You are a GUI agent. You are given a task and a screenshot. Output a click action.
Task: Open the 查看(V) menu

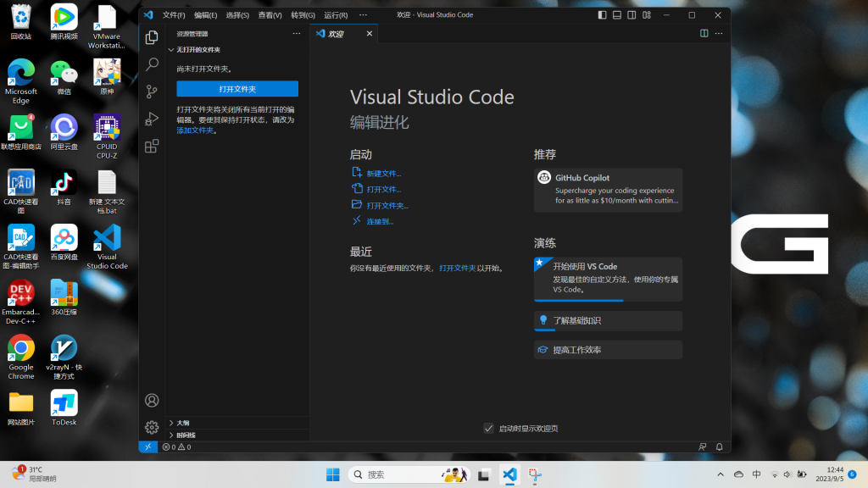270,15
